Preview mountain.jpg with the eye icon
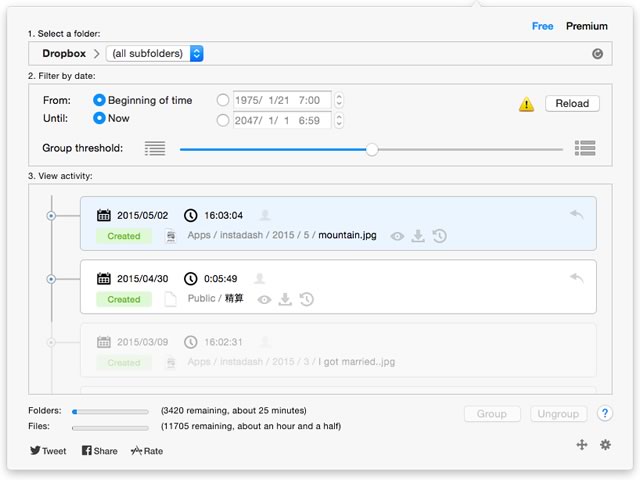Viewport: 640px width, 480px height. coord(397,236)
